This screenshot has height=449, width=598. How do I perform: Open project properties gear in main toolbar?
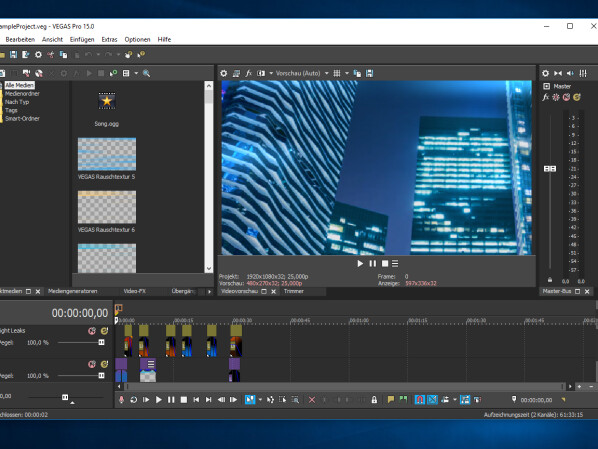point(38,55)
